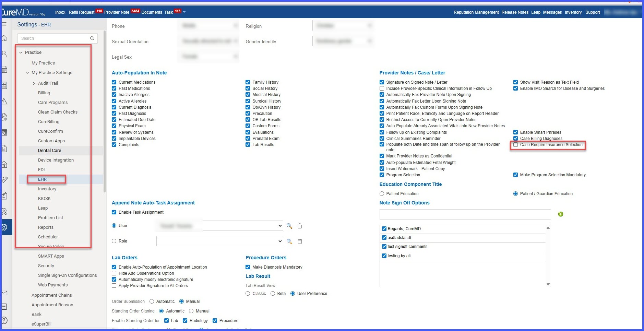Open Inbox in top menu
The height and width of the screenshot is (331, 644).
[x=60, y=12]
